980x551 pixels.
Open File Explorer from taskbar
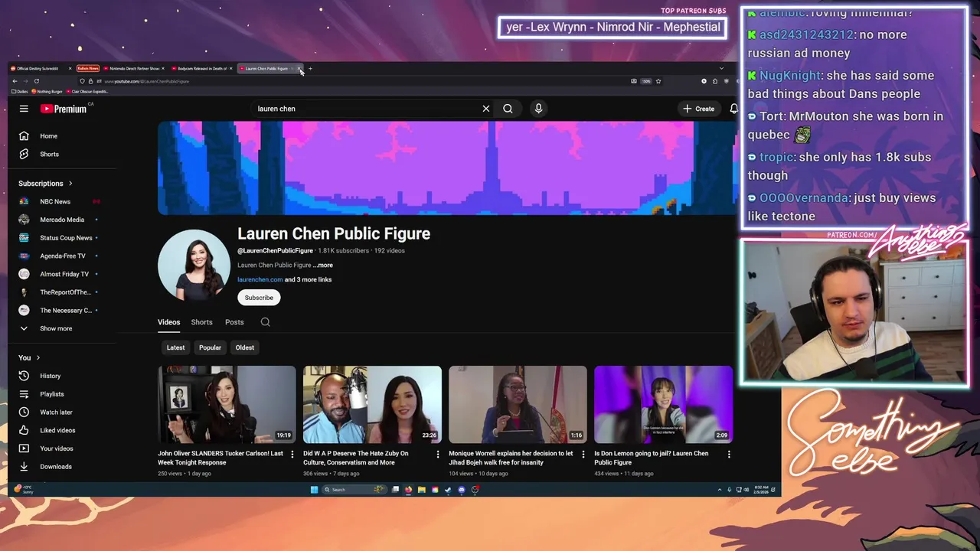click(421, 490)
